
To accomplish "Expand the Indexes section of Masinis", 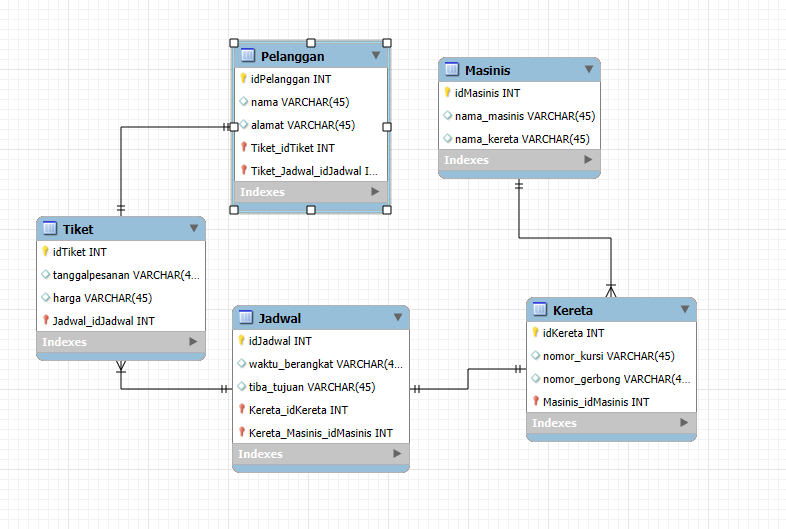I will pos(588,159).
